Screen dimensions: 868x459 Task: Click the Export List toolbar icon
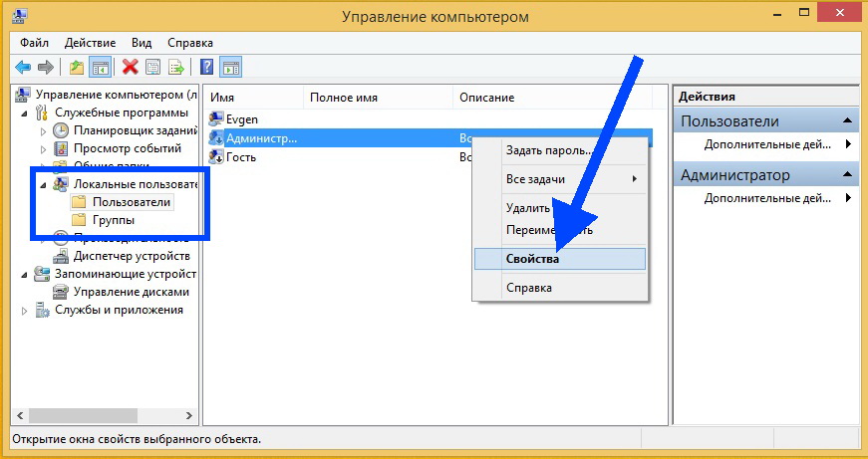coord(176,68)
